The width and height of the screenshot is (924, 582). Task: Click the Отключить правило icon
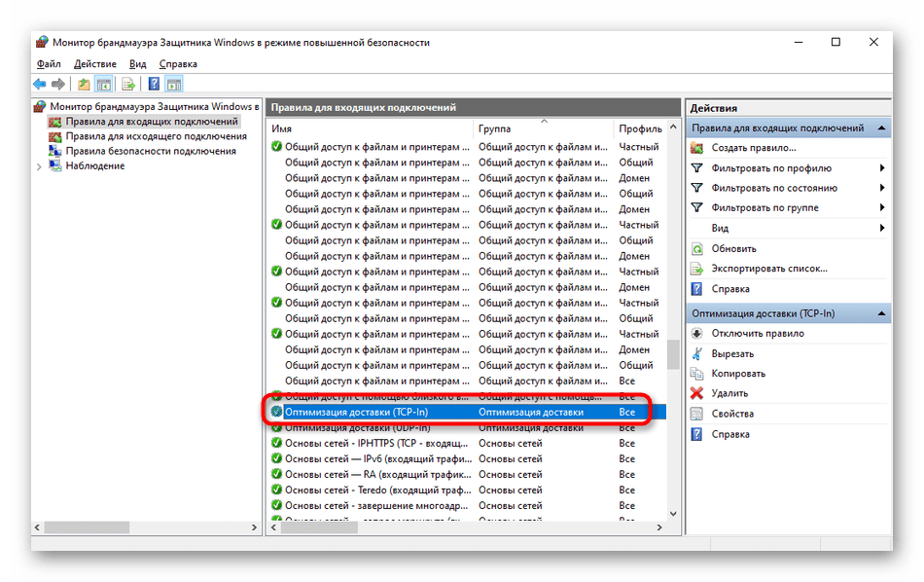697,334
